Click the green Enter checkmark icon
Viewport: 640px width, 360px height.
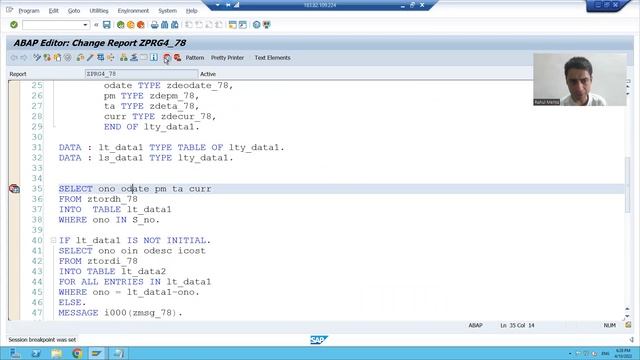14,25
